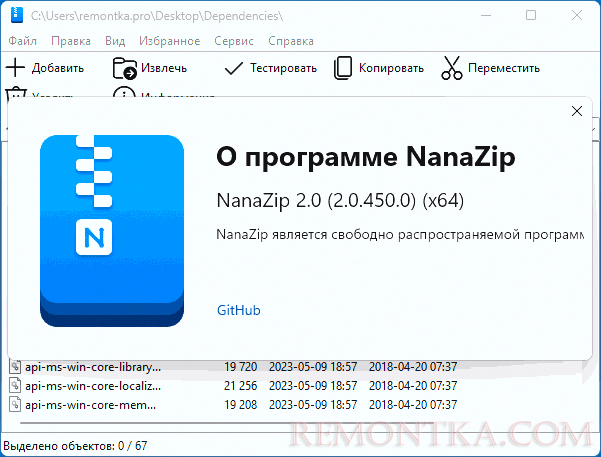Click the size value 19 720
Viewport: 601px width, 457px height.
point(240,367)
